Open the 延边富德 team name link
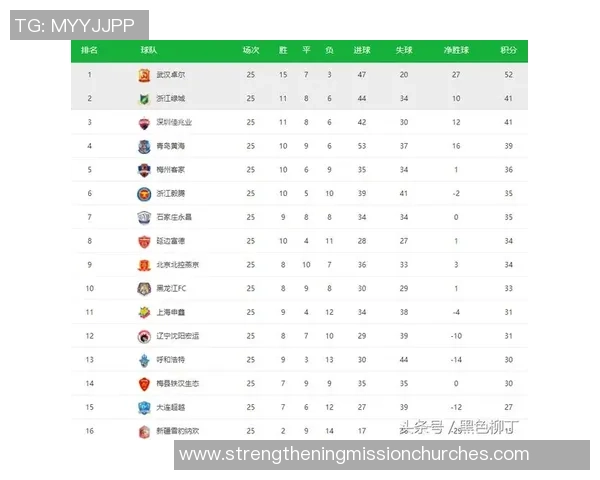Viewport: 600px width, 480px height. coord(169,241)
